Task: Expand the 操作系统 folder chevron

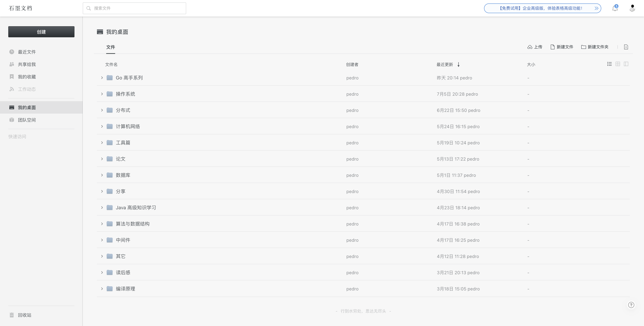Action: coord(102,94)
